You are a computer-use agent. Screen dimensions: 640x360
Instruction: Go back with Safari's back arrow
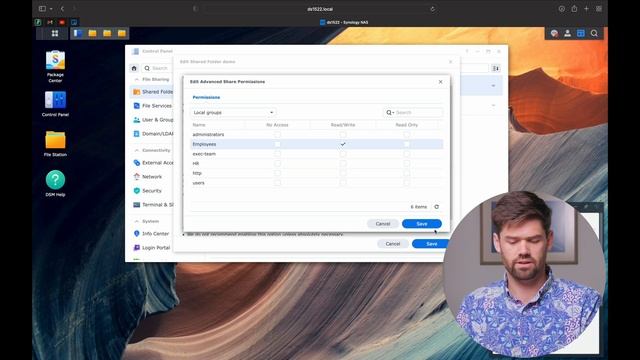coord(62,9)
